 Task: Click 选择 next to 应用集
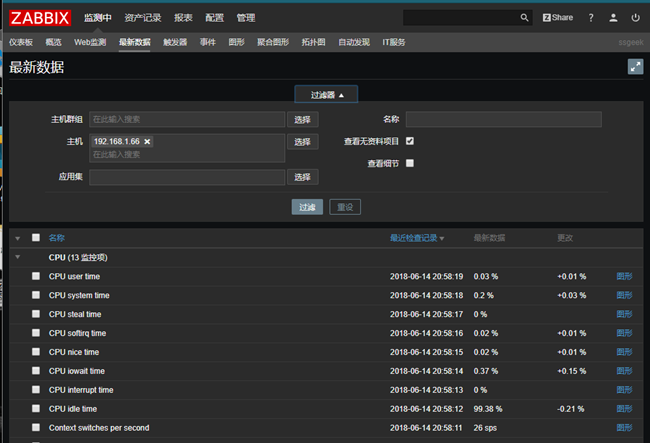point(303,177)
